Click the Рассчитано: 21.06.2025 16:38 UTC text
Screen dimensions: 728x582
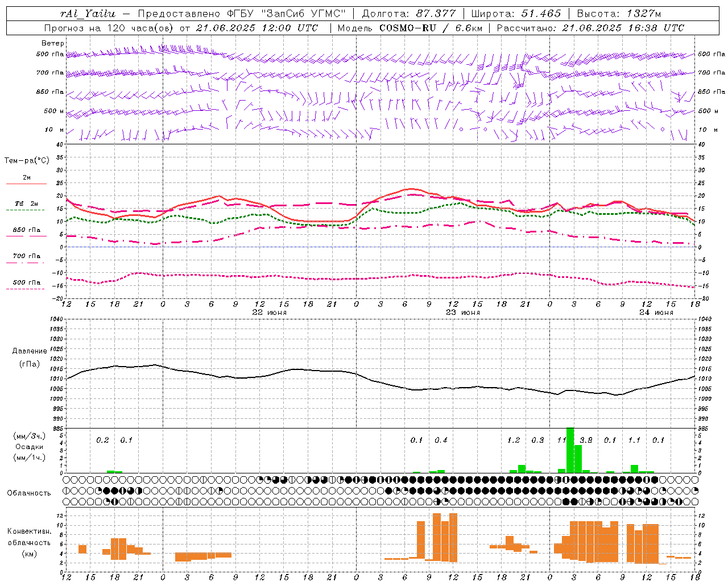tap(590, 28)
